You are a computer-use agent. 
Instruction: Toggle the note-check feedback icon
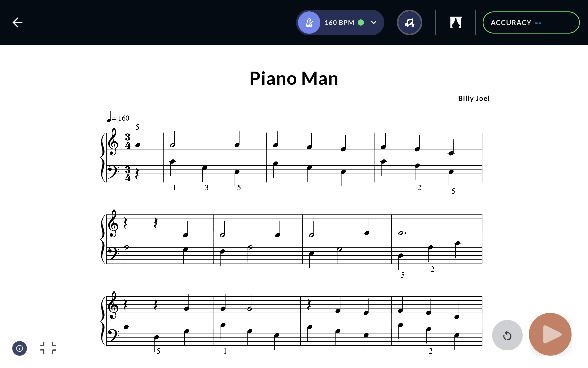409,23
